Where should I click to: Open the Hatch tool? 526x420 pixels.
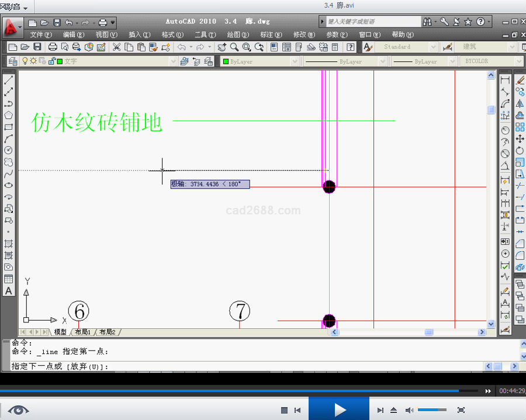point(9,244)
